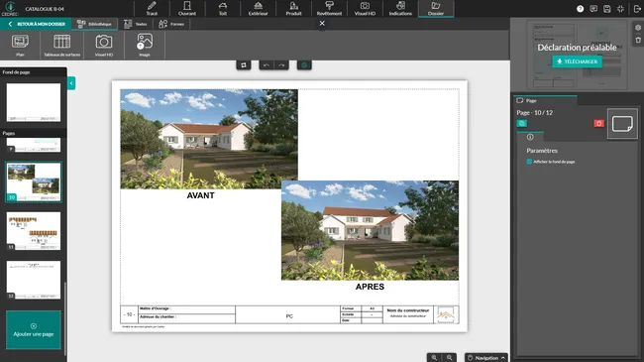Switch to the Formes tab
The image size is (644, 362).
(x=171, y=24)
